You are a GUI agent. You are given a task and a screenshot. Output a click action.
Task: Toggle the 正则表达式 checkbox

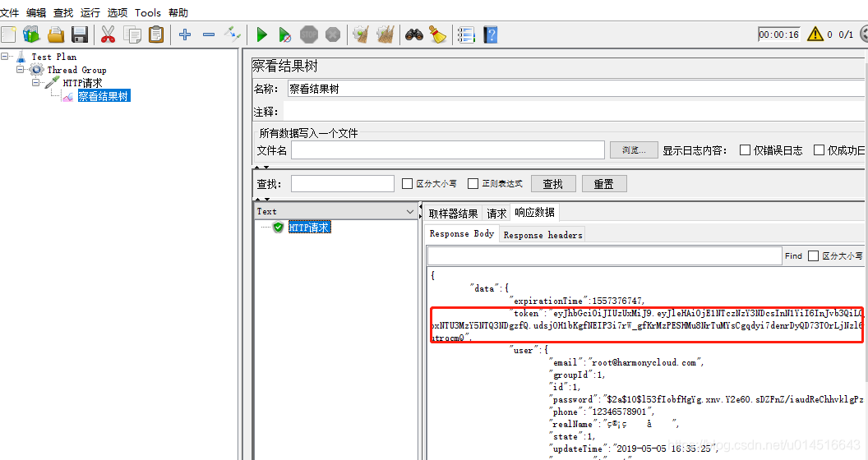(x=473, y=183)
